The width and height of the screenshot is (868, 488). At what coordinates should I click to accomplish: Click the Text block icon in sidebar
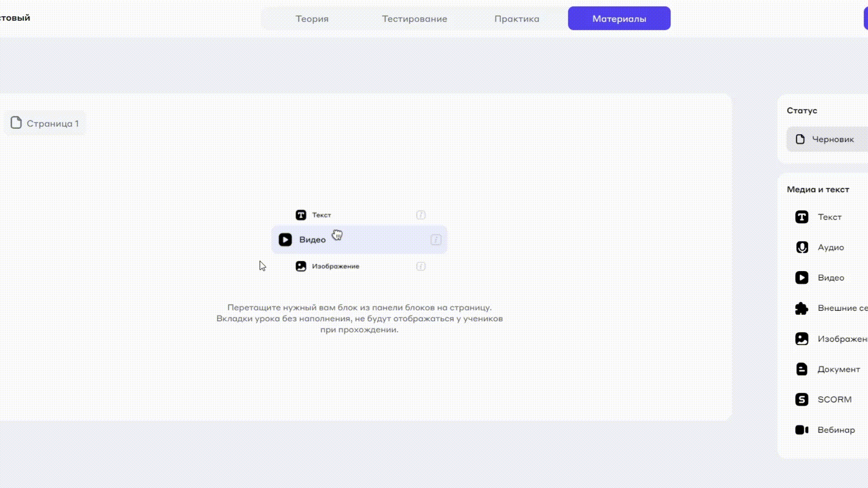[x=802, y=217]
